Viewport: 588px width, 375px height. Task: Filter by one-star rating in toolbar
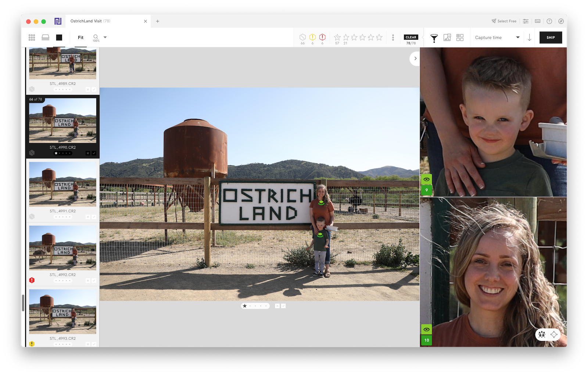click(346, 38)
